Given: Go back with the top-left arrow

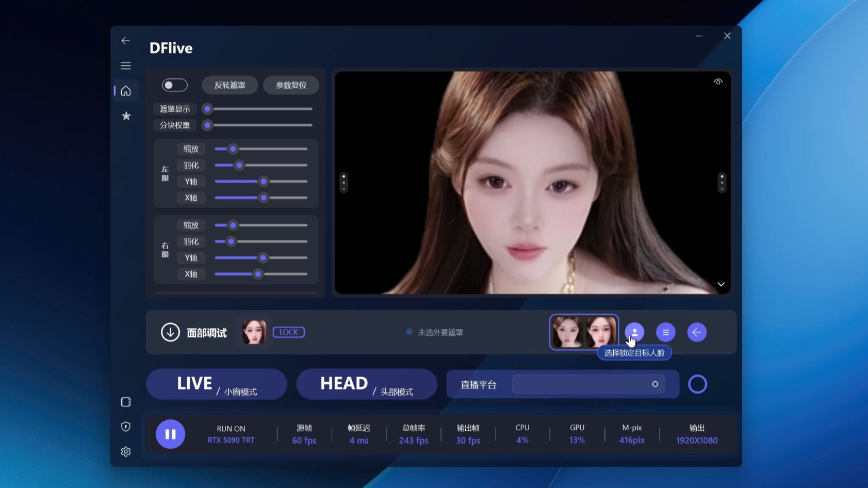Looking at the screenshot, I should [x=125, y=40].
